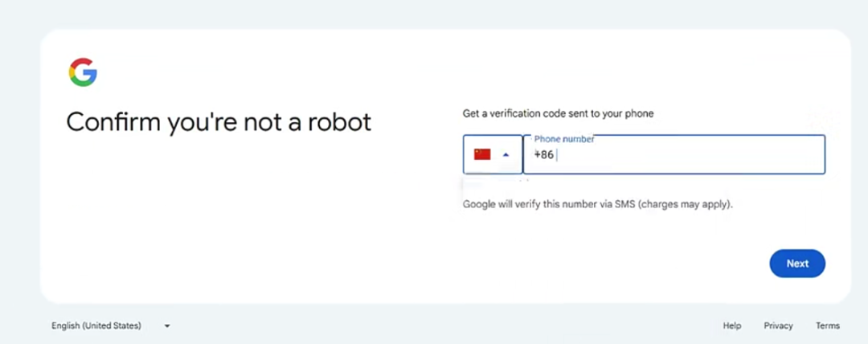This screenshot has height=344, width=868.
Task: Click the China flag icon
Action: pos(482,154)
